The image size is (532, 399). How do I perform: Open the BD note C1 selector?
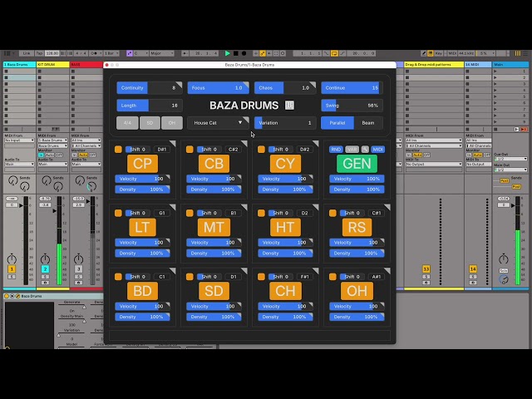pos(162,277)
